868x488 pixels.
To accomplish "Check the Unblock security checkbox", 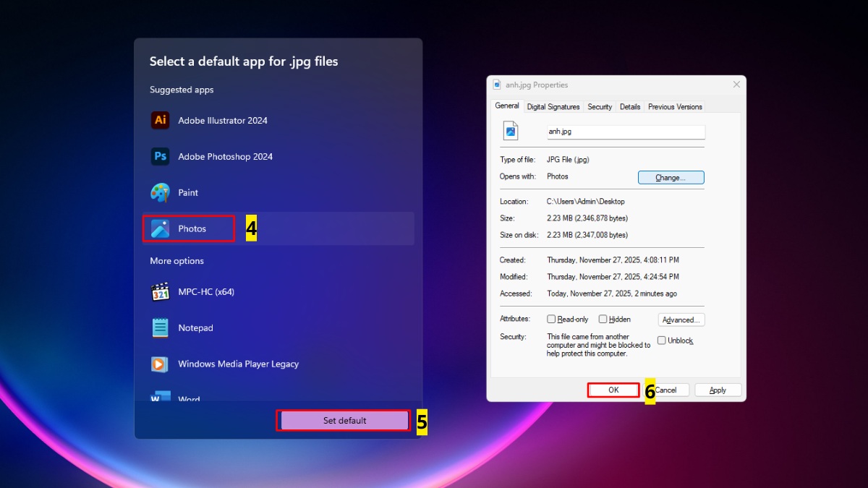I will (662, 341).
